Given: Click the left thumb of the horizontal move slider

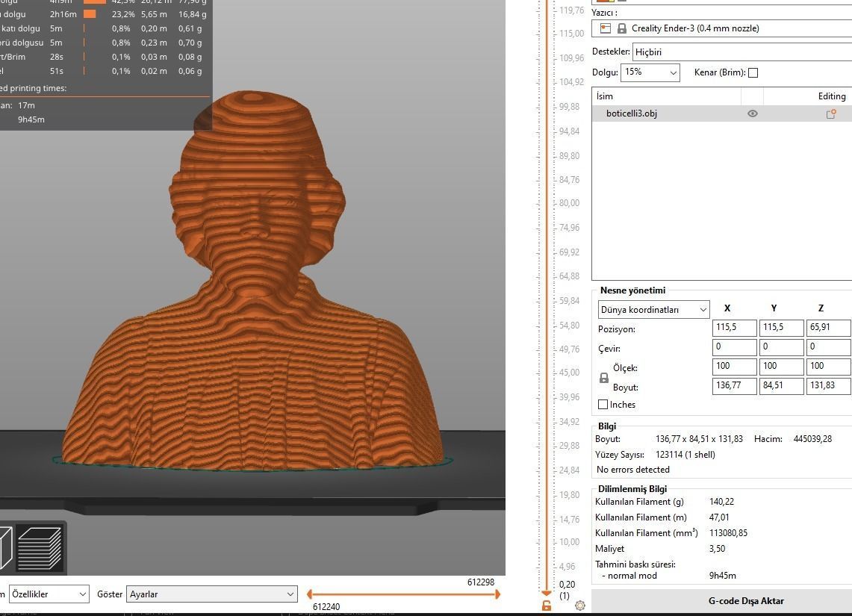Looking at the screenshot, I should click(310, 594).
